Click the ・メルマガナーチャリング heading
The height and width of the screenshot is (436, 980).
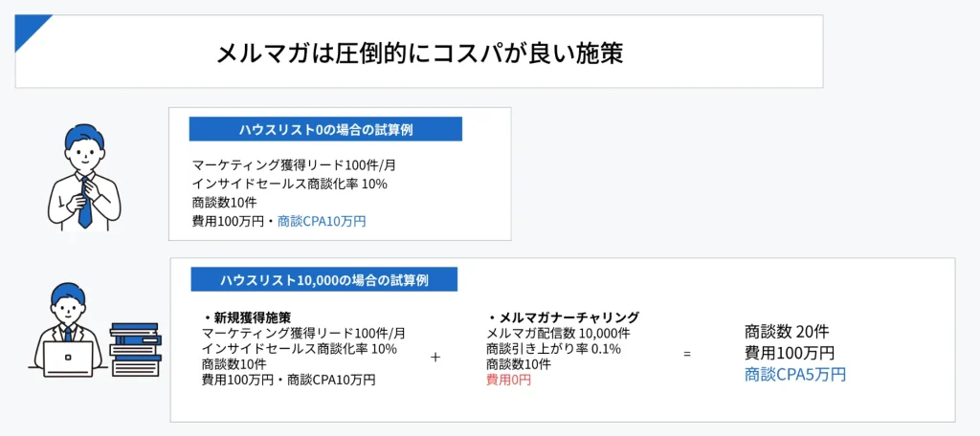click(x=563, y=317)
